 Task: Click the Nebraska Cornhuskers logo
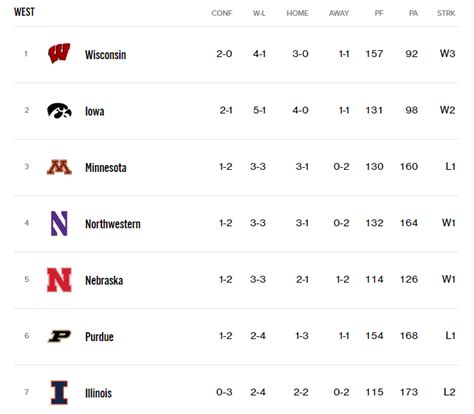(59, 280)
